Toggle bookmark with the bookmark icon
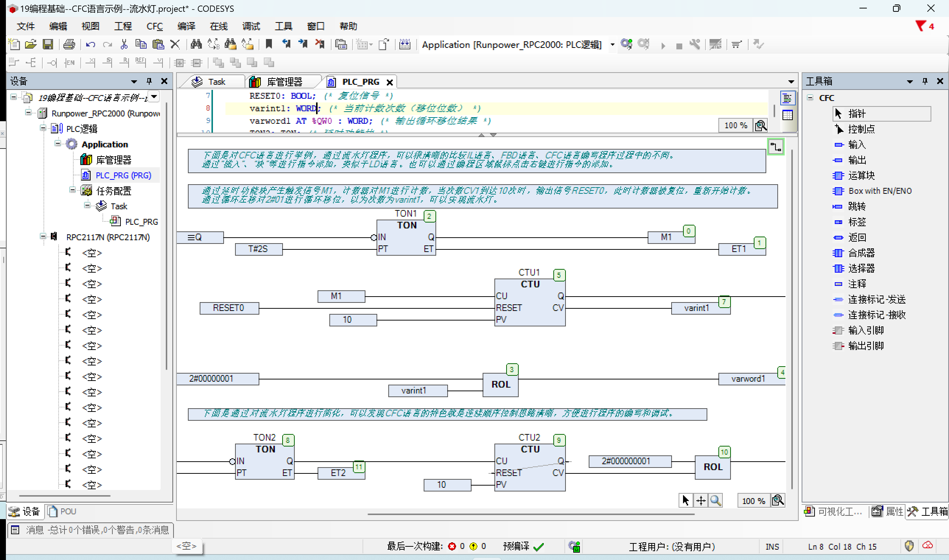 (269, 45)
